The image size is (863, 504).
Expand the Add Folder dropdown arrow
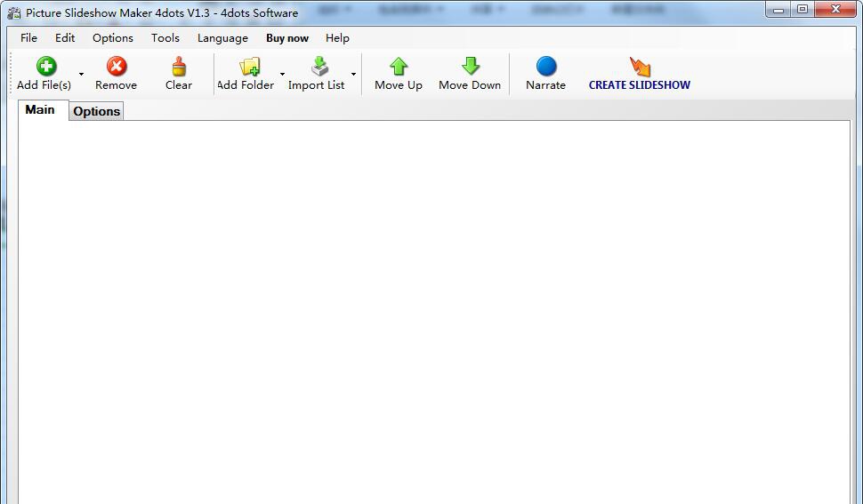pos(282,74)
